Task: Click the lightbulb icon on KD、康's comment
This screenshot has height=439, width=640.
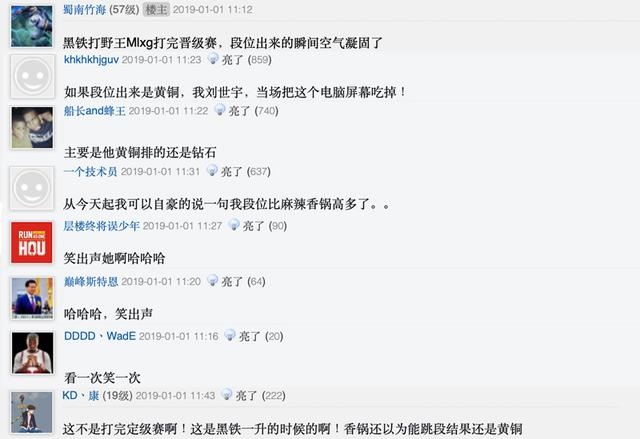Action: (227, 394)
